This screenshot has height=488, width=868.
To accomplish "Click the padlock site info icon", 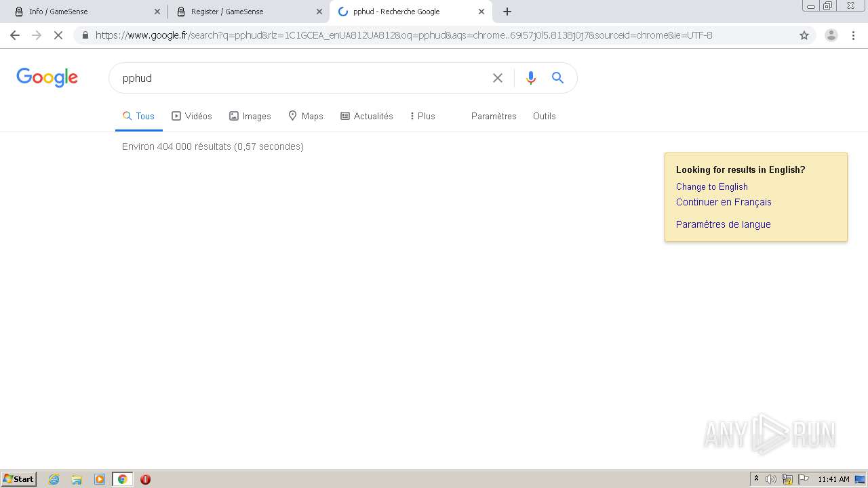I will (x=85, y=35).
